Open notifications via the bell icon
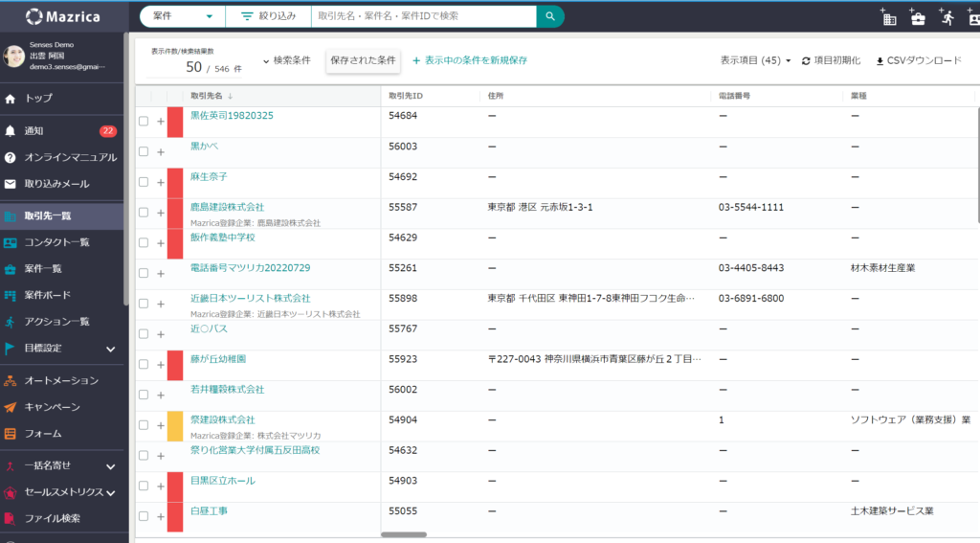The width and height of the screenshot is (980, 543). point(11,130)
